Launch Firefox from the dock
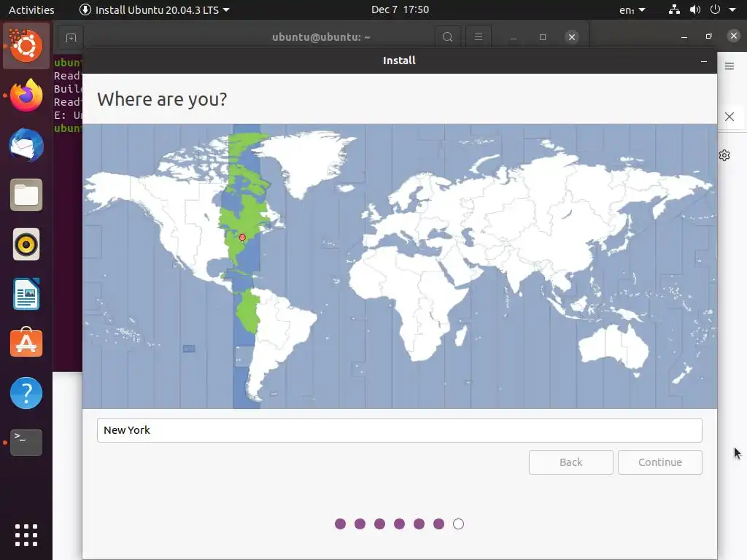Screen dimensions: 747x560 [26, 96]
